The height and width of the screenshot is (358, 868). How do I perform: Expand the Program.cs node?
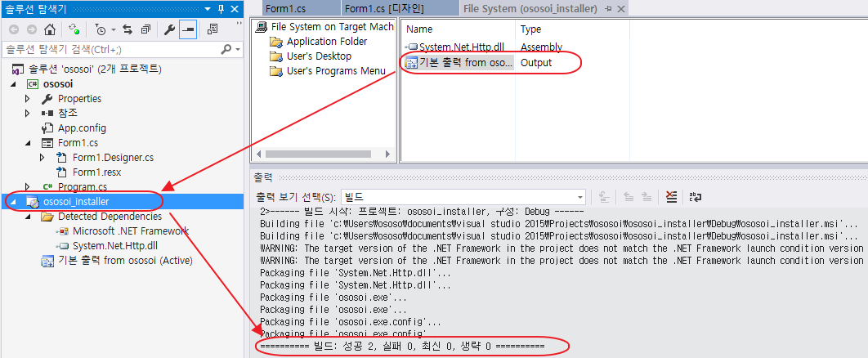click(27, 186)
